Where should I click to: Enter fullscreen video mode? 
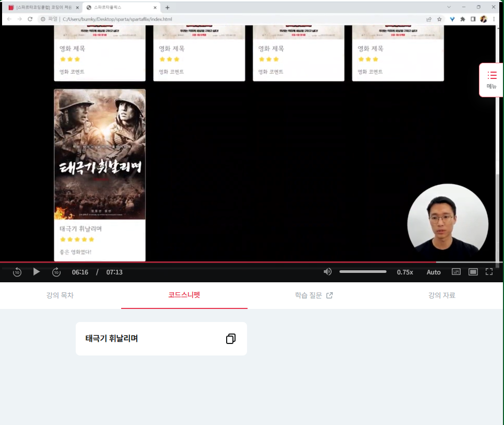(x=489, y=272)
